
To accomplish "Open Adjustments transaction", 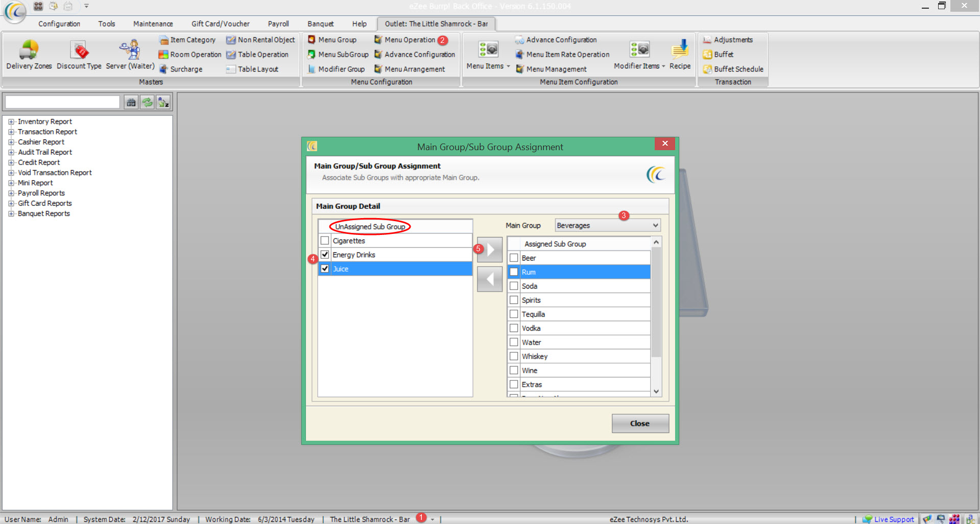I will [x=728, y=40].
